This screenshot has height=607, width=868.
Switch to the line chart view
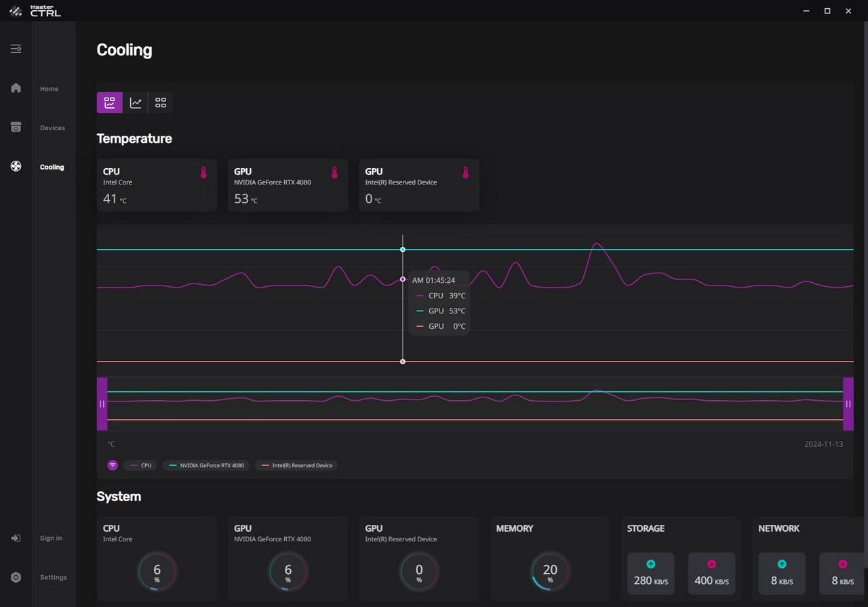tap(136, 102)
